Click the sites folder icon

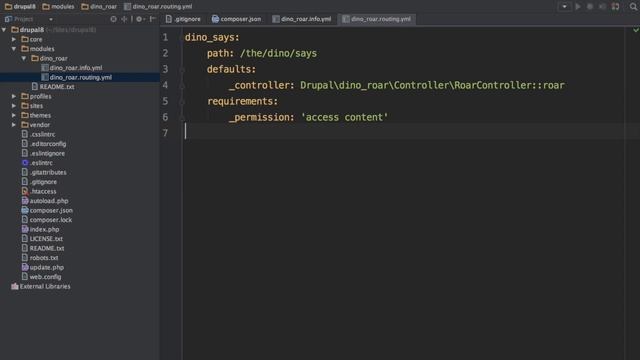[25, 106]
